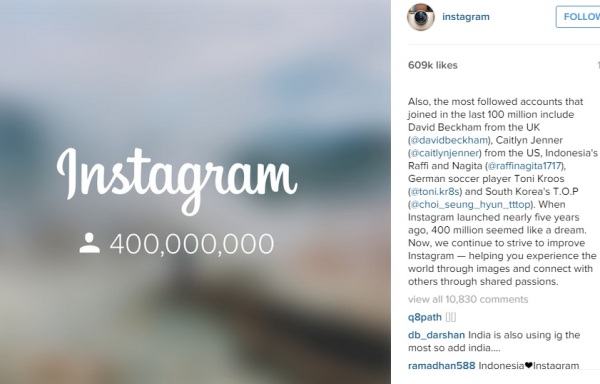Open commenter q8path's profile
The image size is (600, 384).
[425, 317]
